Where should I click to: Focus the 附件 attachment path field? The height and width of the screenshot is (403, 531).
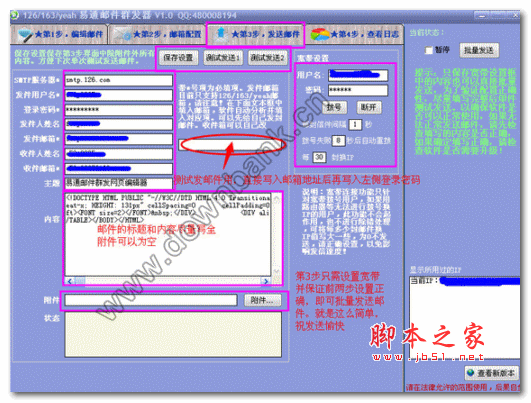coord(151,300)
